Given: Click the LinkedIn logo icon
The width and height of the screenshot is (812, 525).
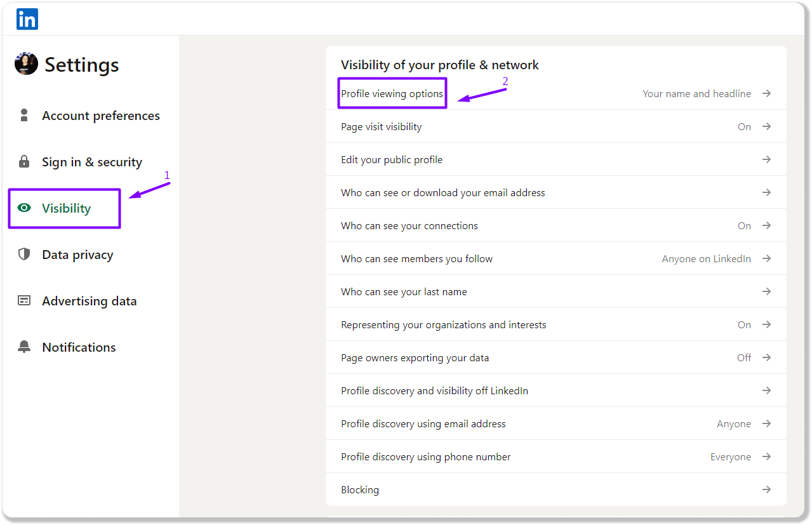Looking at the screenshot, I should 27,19.
